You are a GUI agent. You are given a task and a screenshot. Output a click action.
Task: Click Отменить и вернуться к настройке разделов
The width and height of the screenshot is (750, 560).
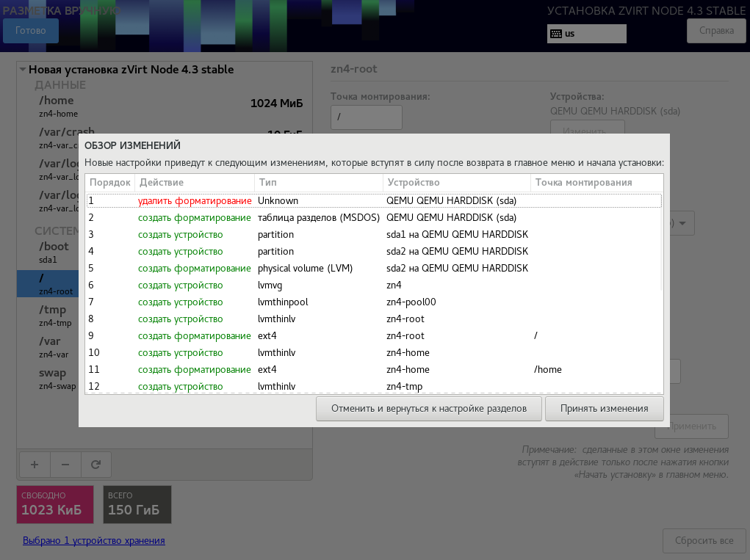pos(428,409)
